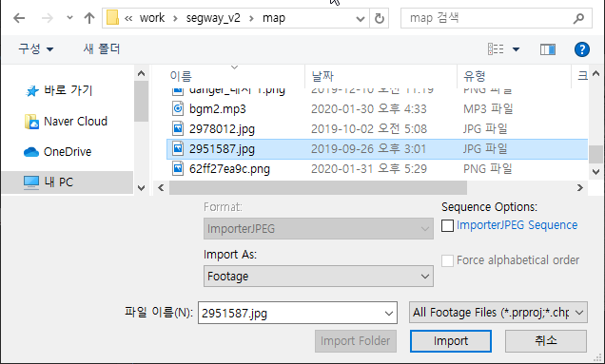Change the view layout icon
The height and width of the screenshot is (364, 605).
pyautogui.click(x=496, y=49)
